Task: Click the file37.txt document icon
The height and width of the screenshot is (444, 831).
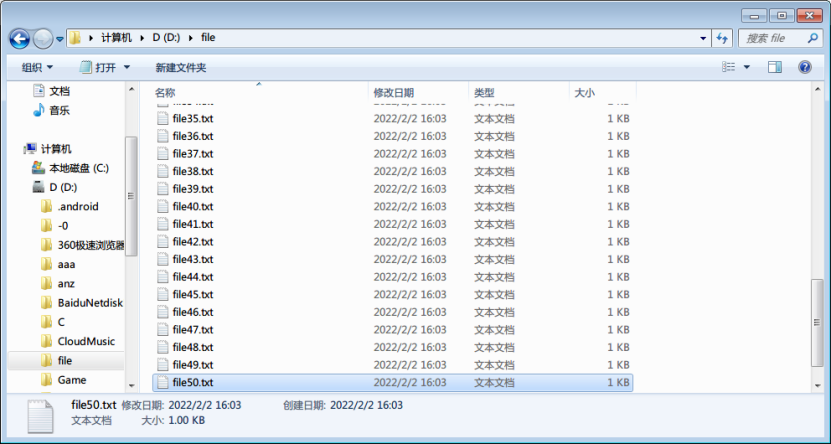Action: [x=163, y=154]
